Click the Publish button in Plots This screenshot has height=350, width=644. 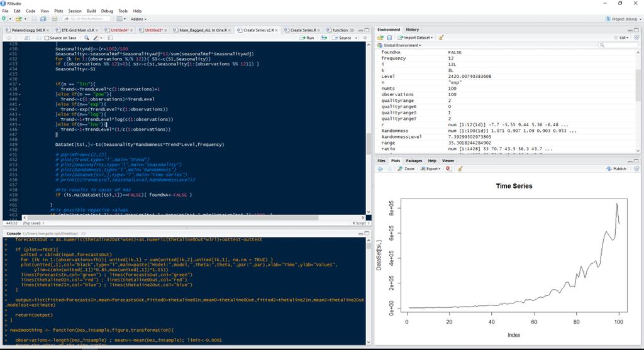[616, 168]
